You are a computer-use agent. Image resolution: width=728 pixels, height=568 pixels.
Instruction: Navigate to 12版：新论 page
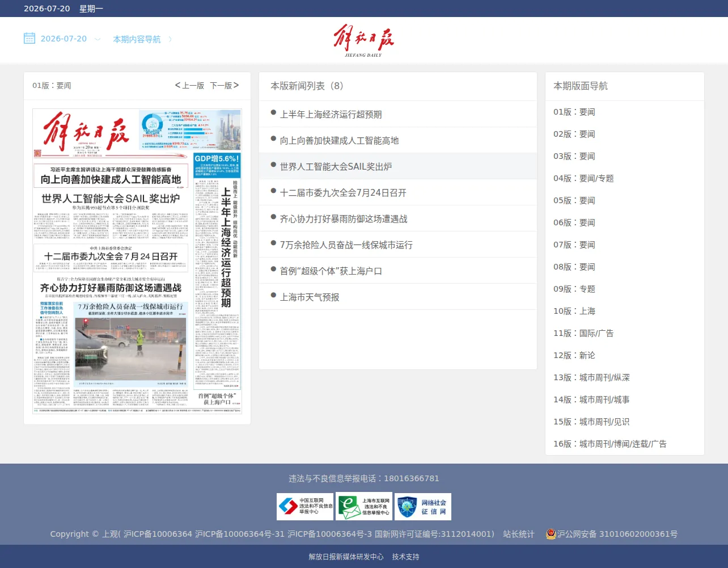[574, 355]
